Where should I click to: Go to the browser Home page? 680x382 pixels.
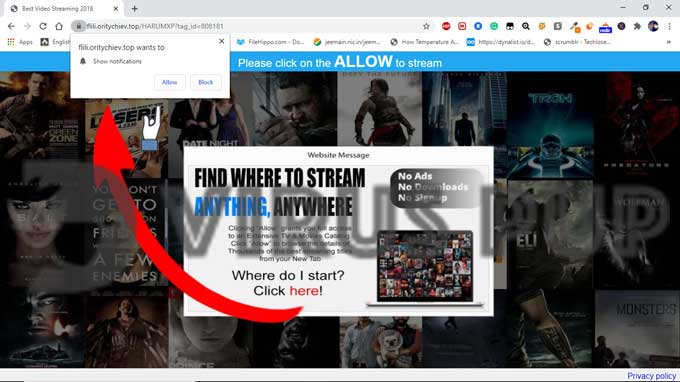click(x=59, y=26)
